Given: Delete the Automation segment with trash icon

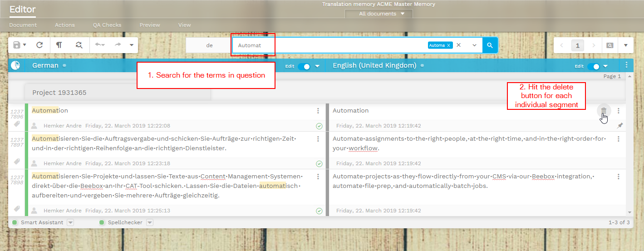Looking at the screenshot, I should [604, 111].
